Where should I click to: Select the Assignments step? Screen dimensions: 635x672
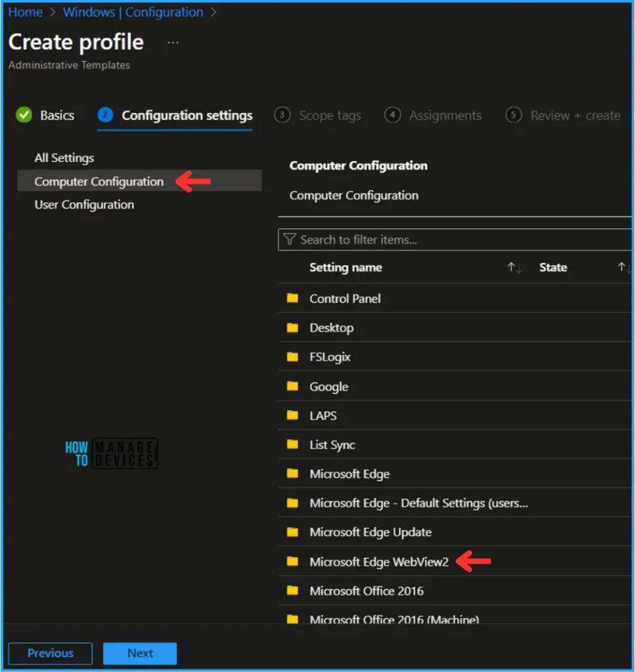(x=433, y=115)
